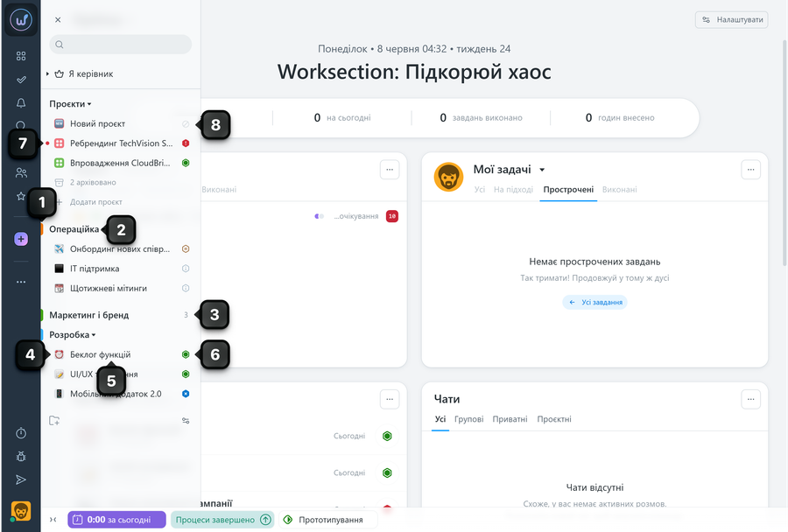Switch to 'Виконані' tab in Мої задачі

[620, 189]
